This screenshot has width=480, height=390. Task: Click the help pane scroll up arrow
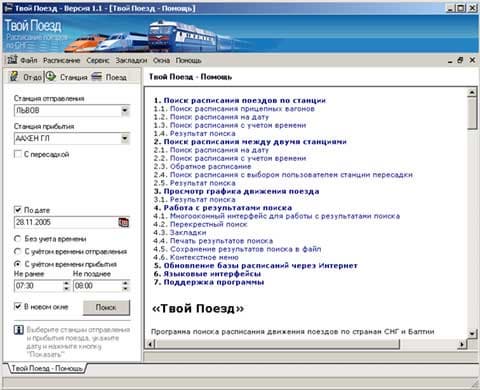tap(472, 92)
